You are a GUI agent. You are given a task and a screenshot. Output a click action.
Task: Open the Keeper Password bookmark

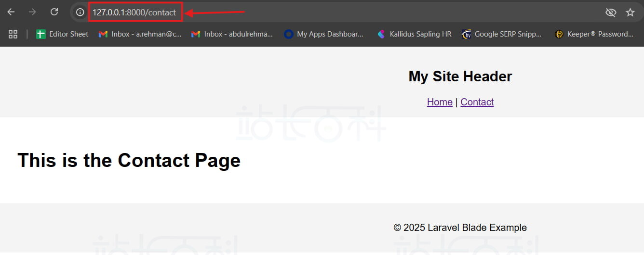click(x=594, y=34)
